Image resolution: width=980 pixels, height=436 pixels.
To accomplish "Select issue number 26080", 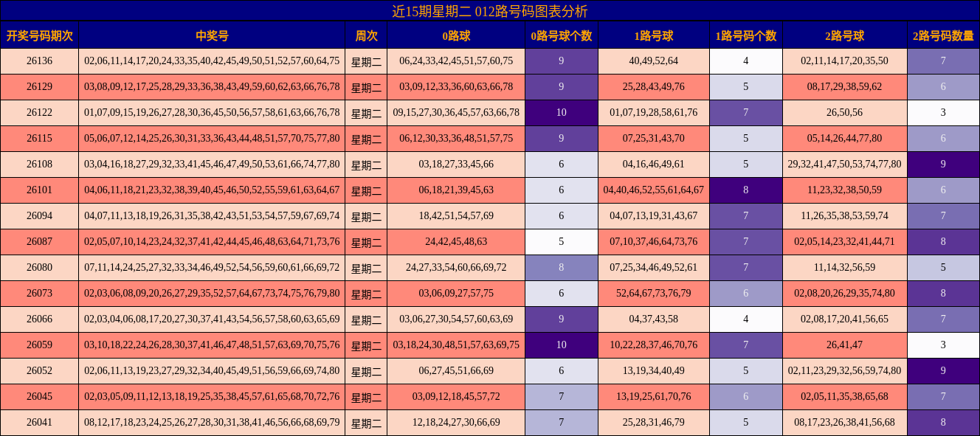I will [x=39, y=268].
